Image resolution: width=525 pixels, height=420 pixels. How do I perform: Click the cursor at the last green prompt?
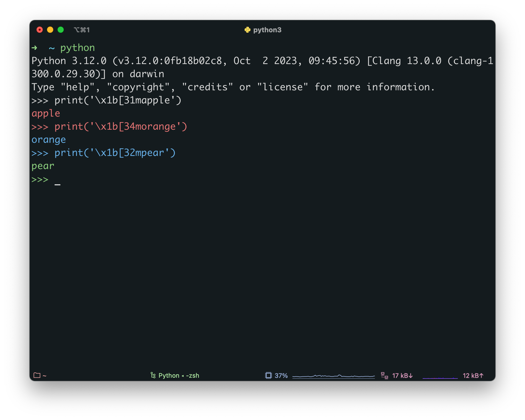tap(57, 184)
